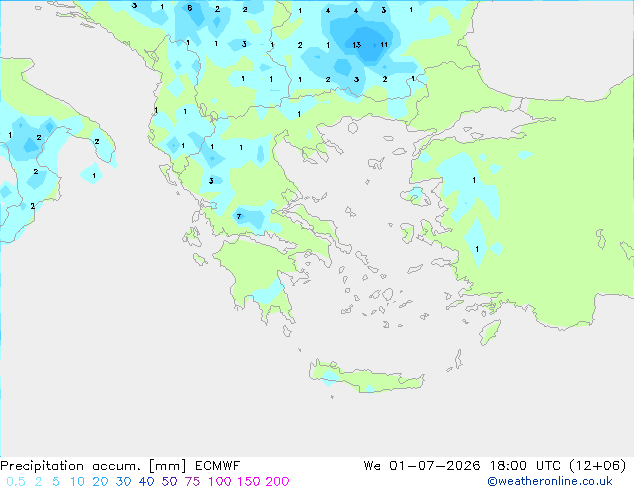Click the 'Precipitation accum. [mm] ECMWF' title
The height and width of the screenshot is (490, 634).
[120, 466]
